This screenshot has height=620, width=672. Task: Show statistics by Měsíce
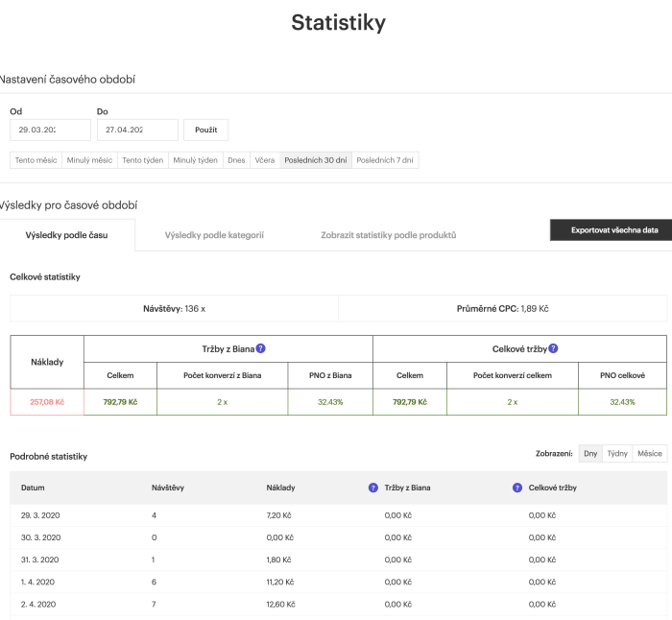point(650,453)
